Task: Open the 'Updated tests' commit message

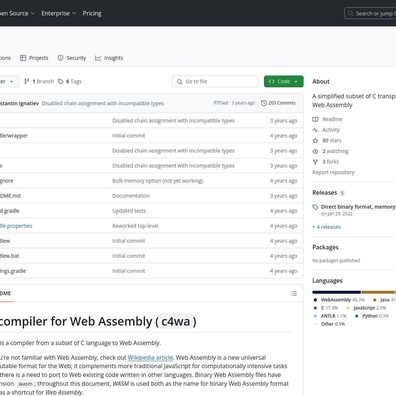Action: click(x=129, y=211)
